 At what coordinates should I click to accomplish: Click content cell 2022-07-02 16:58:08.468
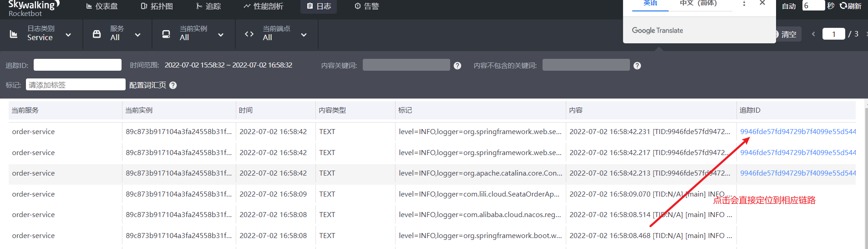(651, 236)
